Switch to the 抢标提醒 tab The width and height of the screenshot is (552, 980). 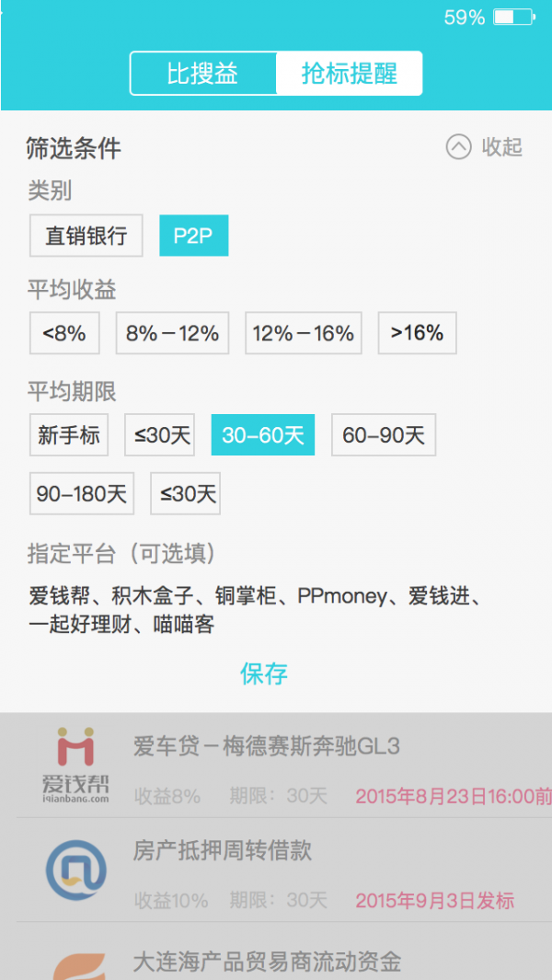click(x=350, y=74)
